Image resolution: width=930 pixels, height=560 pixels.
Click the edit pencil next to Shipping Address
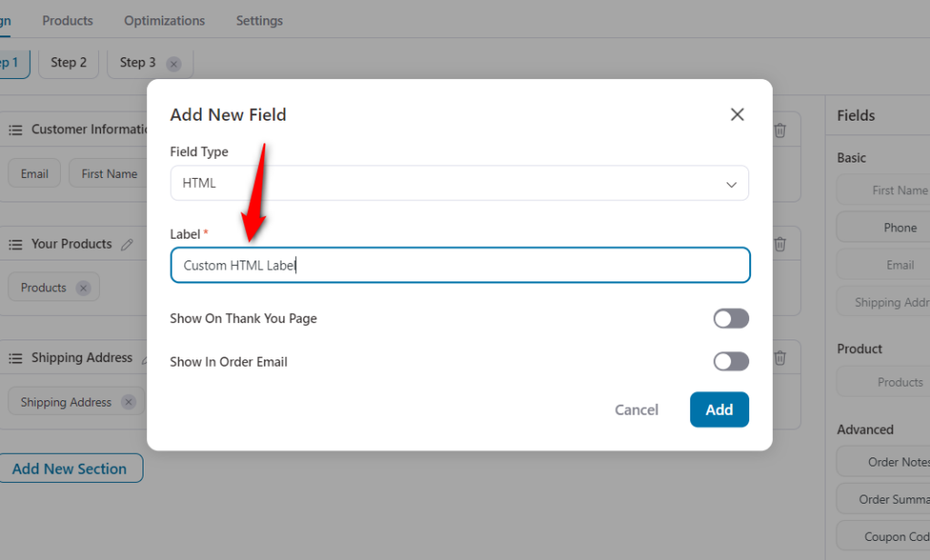(x=147, y=358)
